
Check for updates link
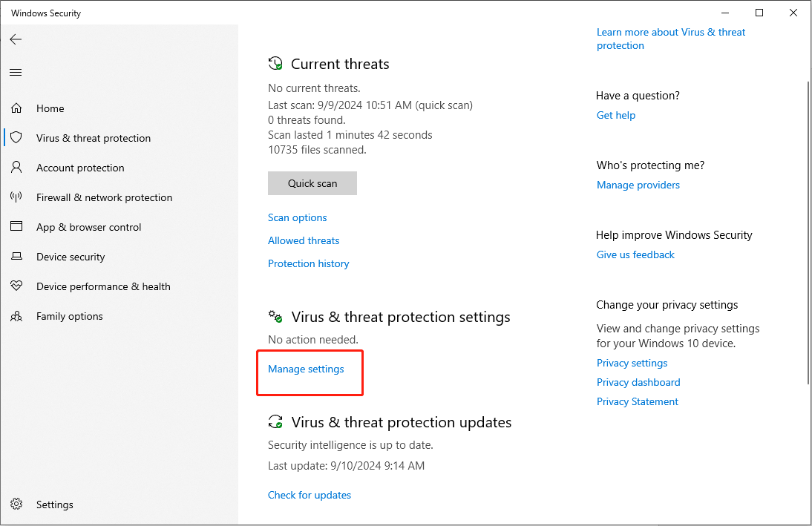[x=310, y=495]
